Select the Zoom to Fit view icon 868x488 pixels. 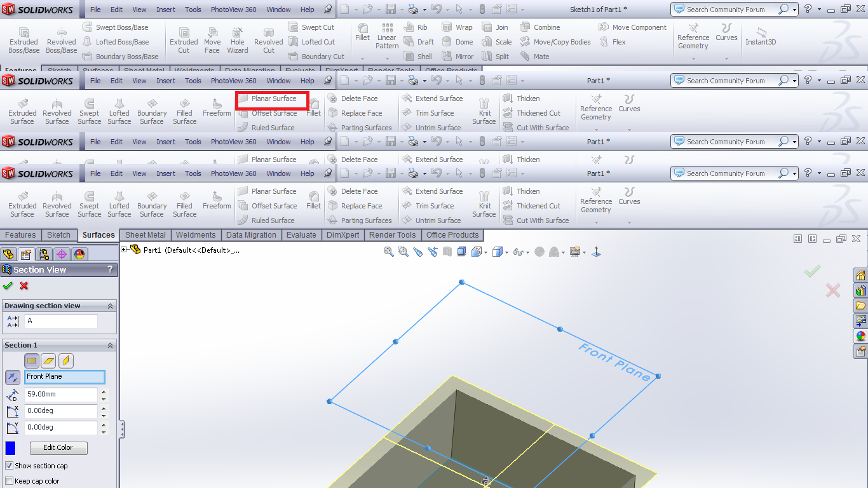pos(388,252)
